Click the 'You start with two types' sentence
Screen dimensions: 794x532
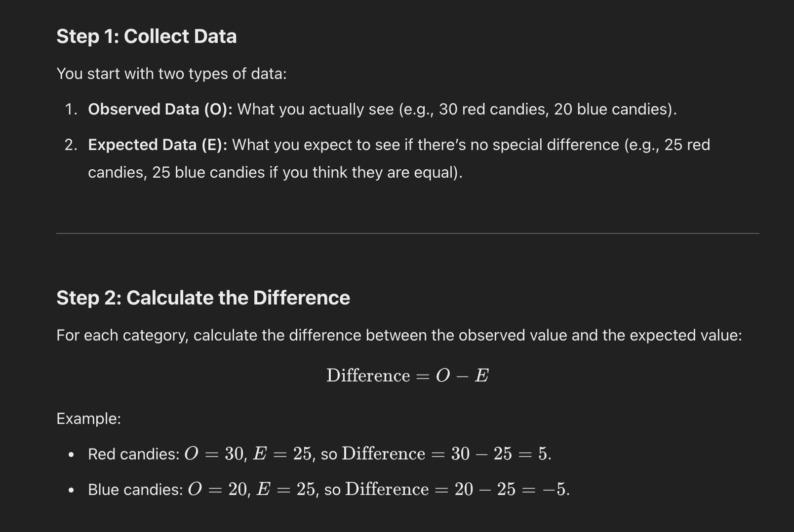[x=171, y=74]
